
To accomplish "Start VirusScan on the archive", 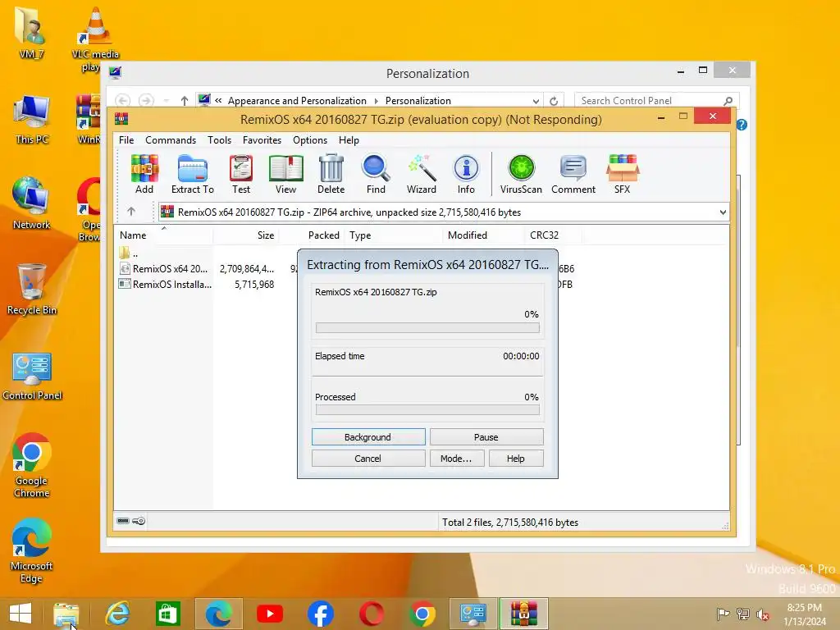I will coord(521,174).
